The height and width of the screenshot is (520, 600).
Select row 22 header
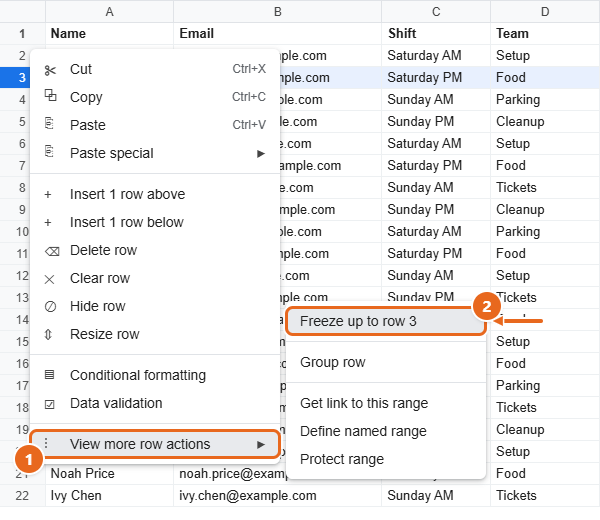point(22,496)
